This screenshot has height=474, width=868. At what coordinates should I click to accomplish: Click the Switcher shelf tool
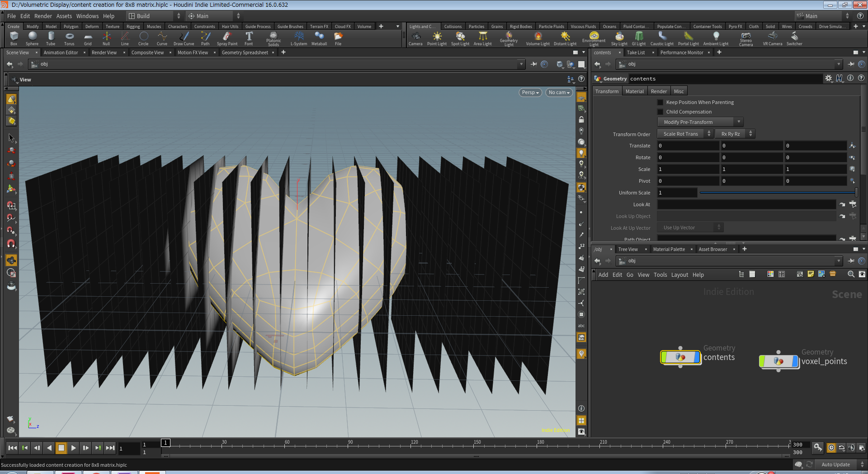tap(794, 38)
